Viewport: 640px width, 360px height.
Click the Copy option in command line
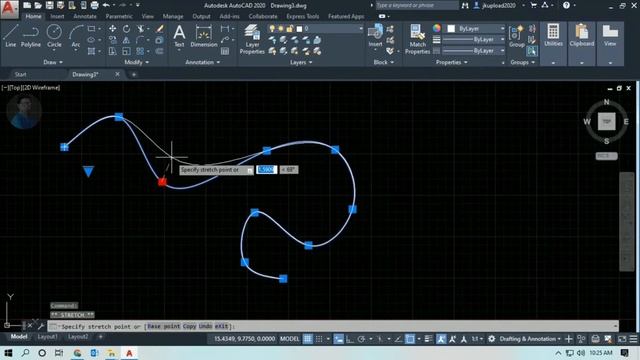point(189,326)
